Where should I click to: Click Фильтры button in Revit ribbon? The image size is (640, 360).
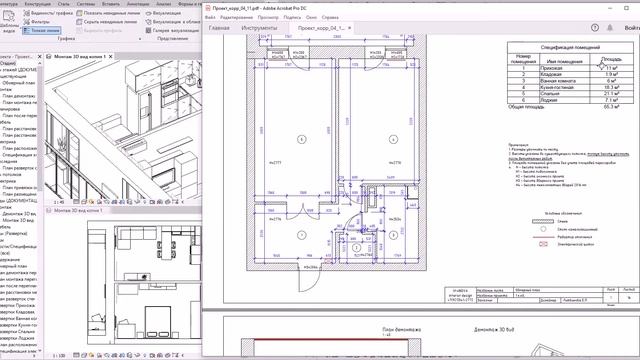[37, 22]
